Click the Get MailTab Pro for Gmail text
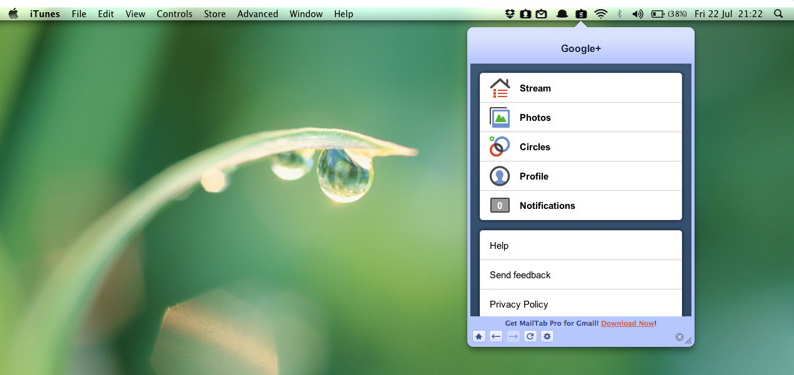The width and height of the screenshot is (794, 375). [552, 323]
